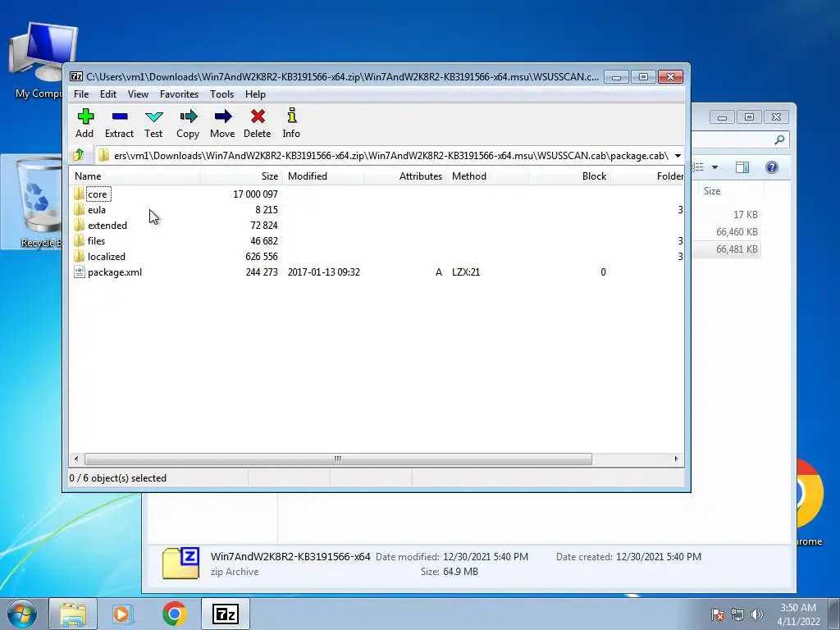Screen dimensions: 840x630
Task: Click the LZX:21 method cell
Action: click(466, 272)
